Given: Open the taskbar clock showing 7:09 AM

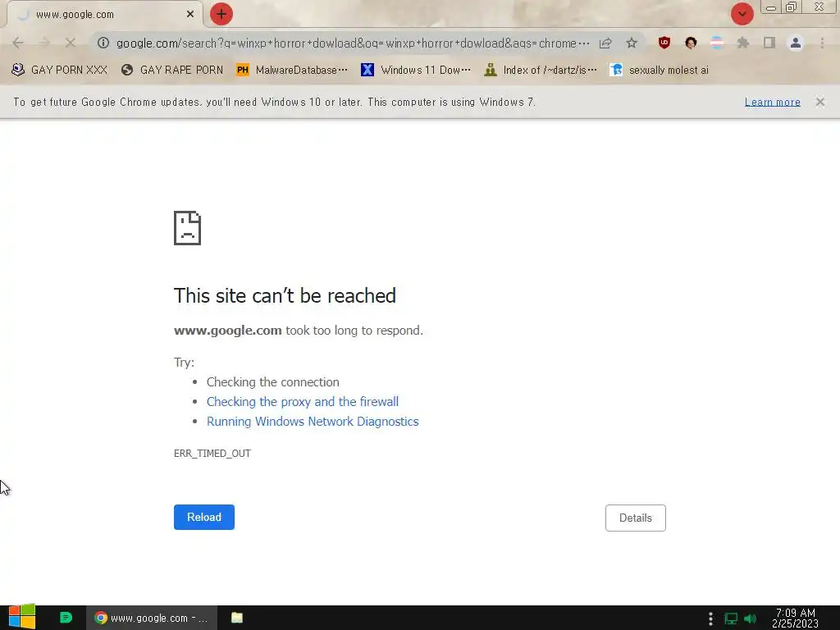Looking at the screenshot, I should pos(796,618).
